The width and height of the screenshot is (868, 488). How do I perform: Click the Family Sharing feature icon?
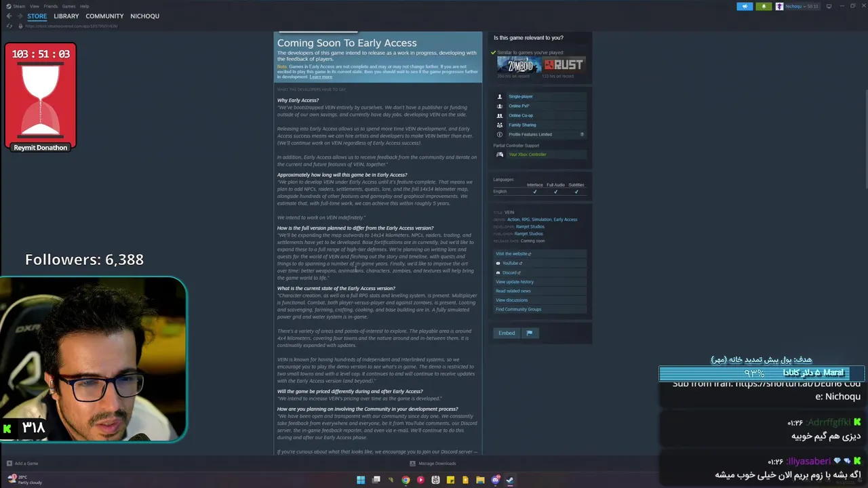coord(500,125)
